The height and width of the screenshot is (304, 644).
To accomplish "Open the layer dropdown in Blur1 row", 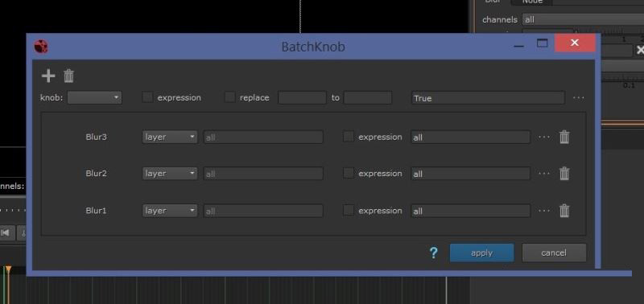I will pos(170,211).
